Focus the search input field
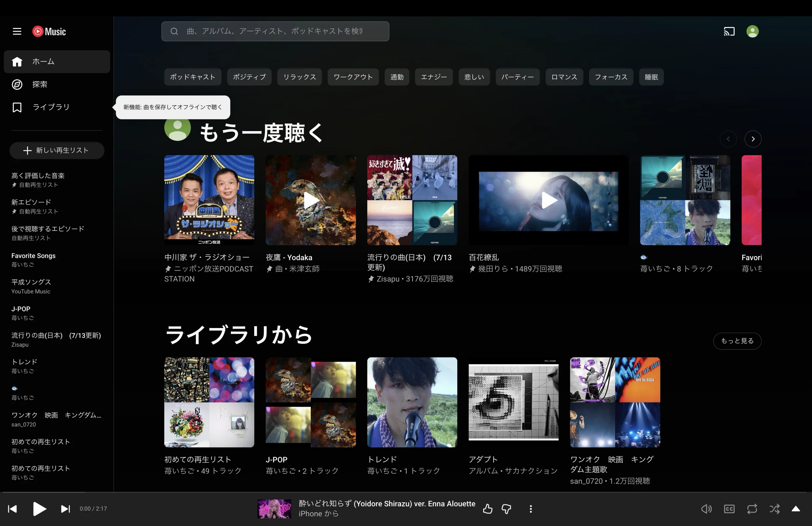The width and height of the screenshot is (812, 526). click(275, 32)
